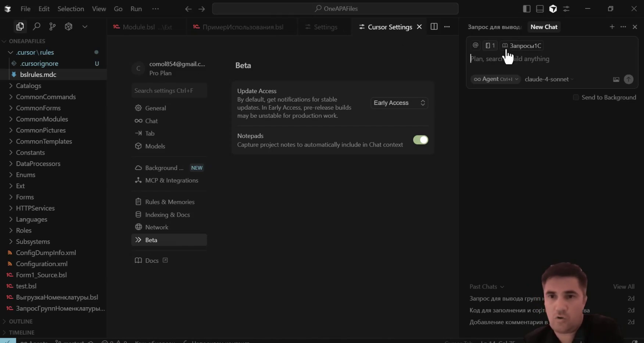
Task: Add context with the @ button
Action: coord(475,45)
